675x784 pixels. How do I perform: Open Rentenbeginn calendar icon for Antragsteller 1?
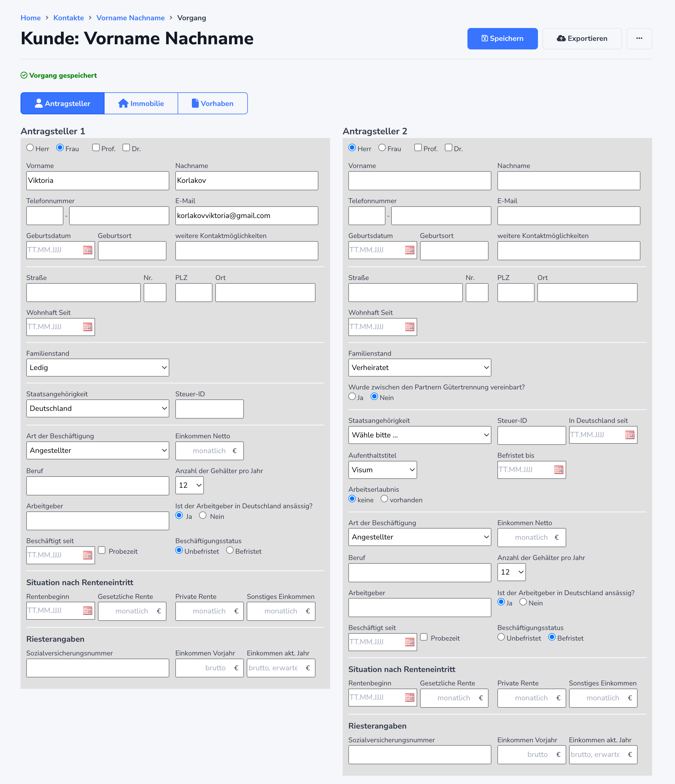tap(87, 611)
